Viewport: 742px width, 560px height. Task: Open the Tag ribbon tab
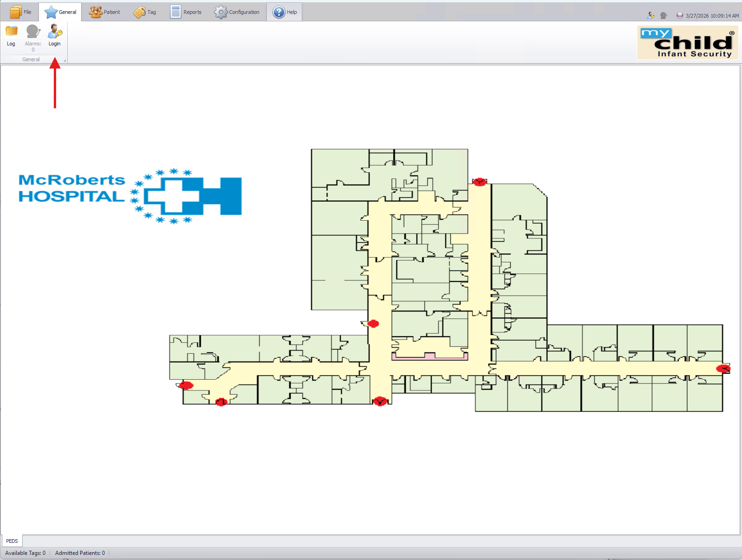(x=145, y=12)
